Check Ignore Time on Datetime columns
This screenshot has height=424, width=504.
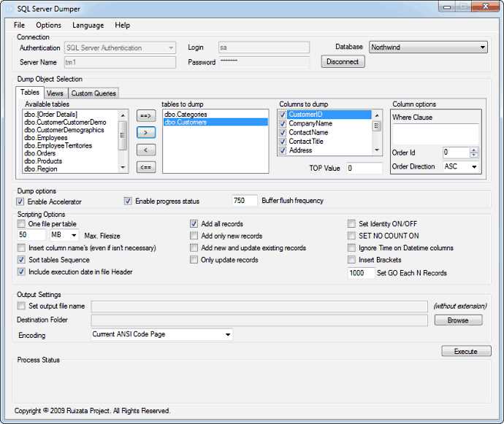(351, 247)
